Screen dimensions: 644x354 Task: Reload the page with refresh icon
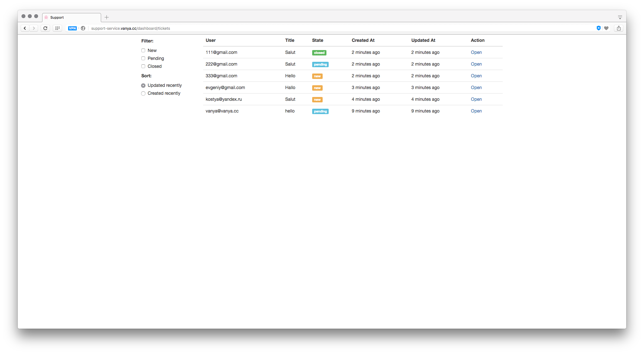pos(45,28)
